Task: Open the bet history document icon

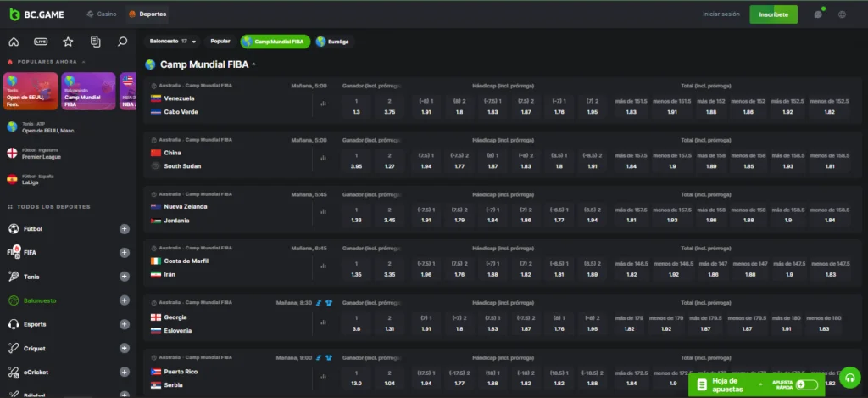Action: point(95,42)
